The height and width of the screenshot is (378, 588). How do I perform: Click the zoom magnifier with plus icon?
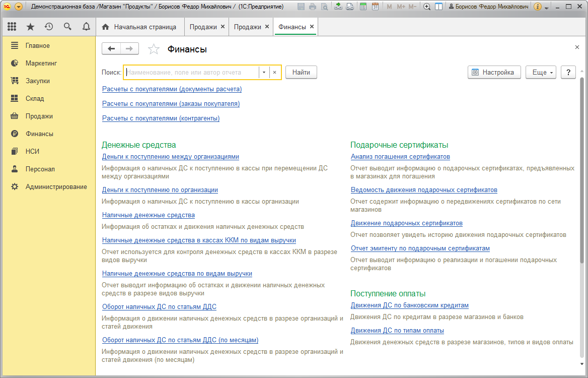point(427,7)
